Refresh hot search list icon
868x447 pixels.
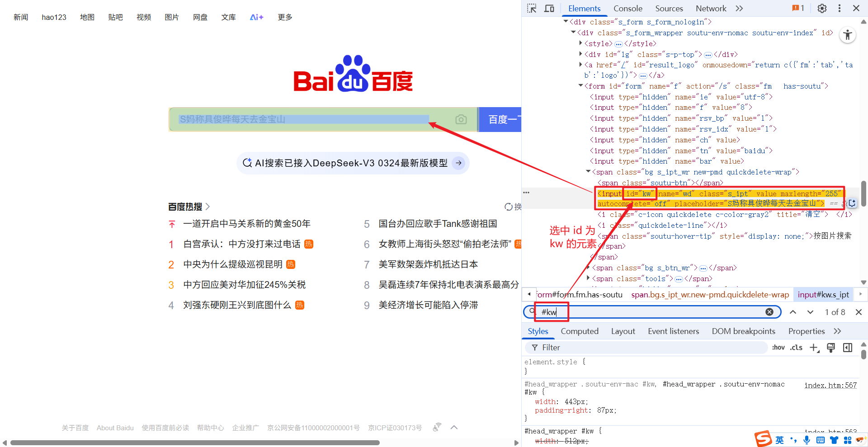[509, 207]
